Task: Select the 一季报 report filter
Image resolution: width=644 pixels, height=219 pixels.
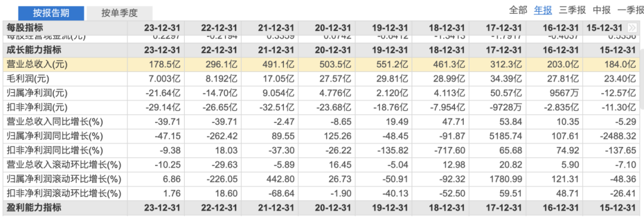Action: [630, 11]
